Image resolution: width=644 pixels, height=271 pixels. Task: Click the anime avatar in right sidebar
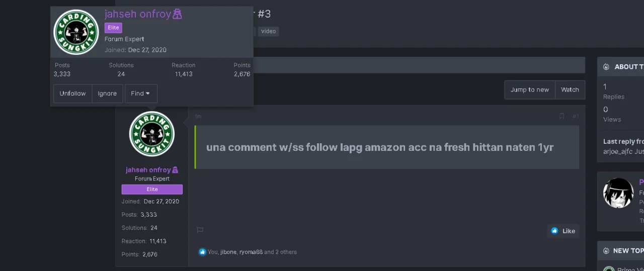(x=618, y=193)
